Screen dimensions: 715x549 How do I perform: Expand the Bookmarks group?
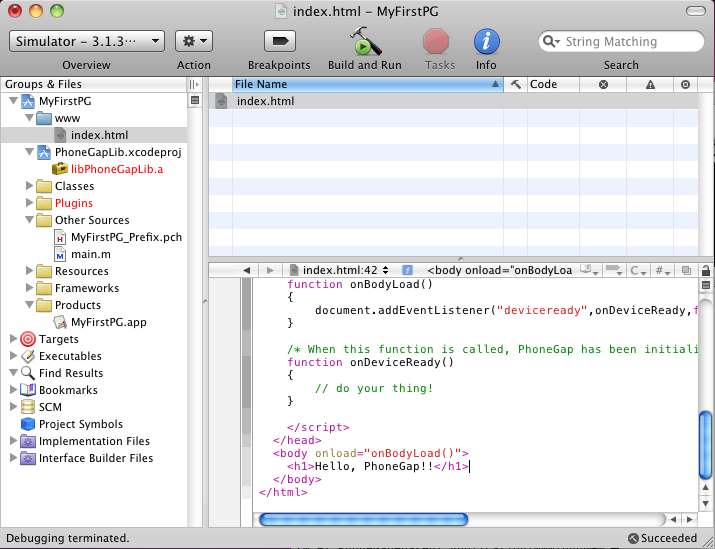click(x=13, y=390)
